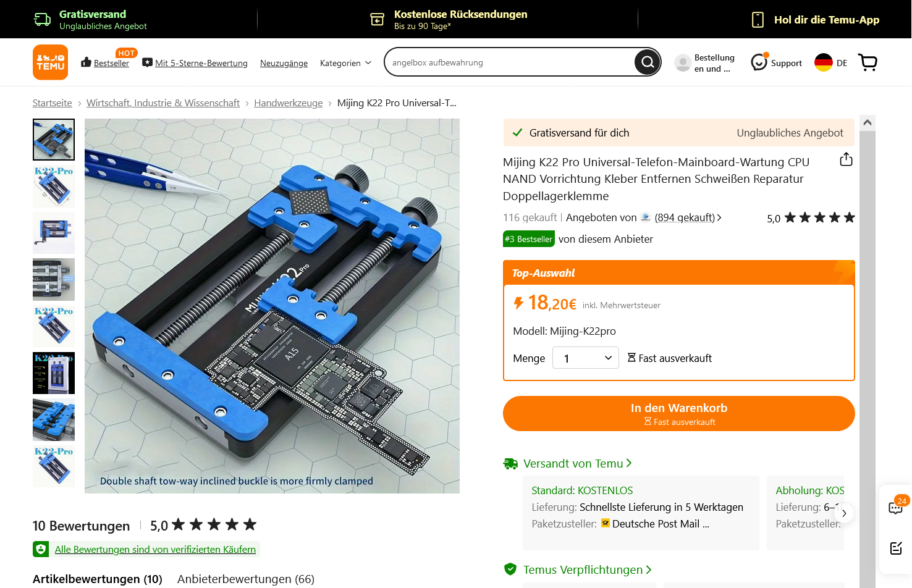Click the scrollbar up arrow
This screenshot has height=588, width=912.
coord(868,122)
